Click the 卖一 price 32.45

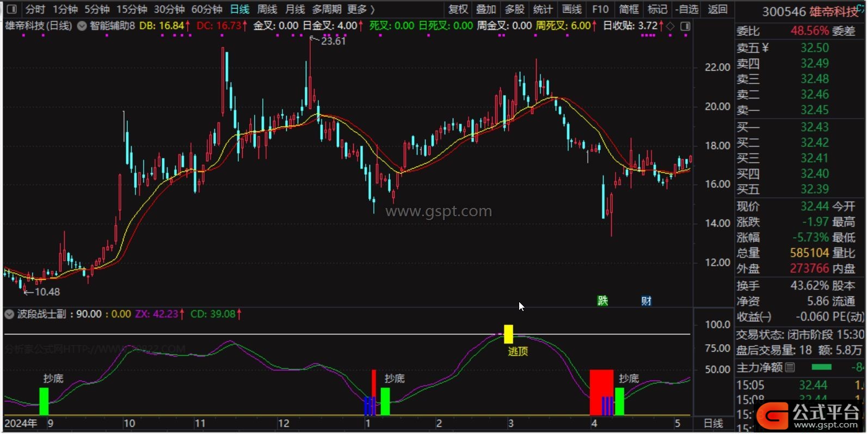(815, 110)
